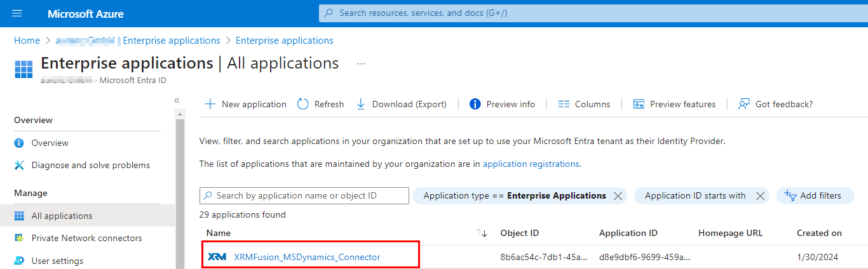The height and width of the screenshot is (269, 868).
Task: Click the feedback person icon
Action: click(743, 104)
